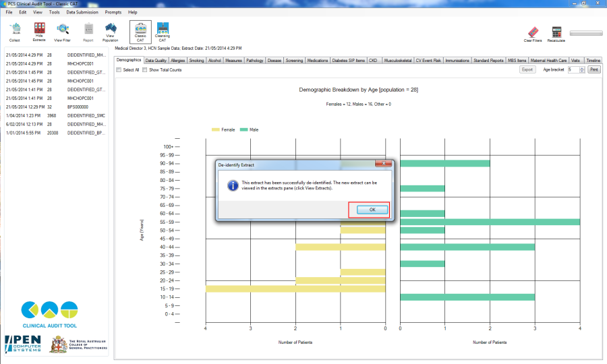This screenshot has width=607, height=364.
Task: Open the Musculoskeletal tab
Action: point(398,61)
